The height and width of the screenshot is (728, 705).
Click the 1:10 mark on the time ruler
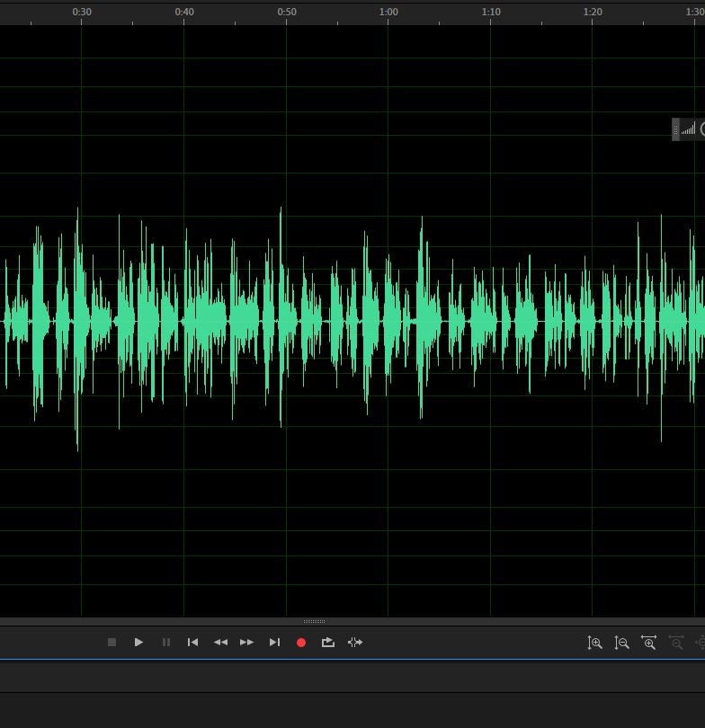[491, 12]
